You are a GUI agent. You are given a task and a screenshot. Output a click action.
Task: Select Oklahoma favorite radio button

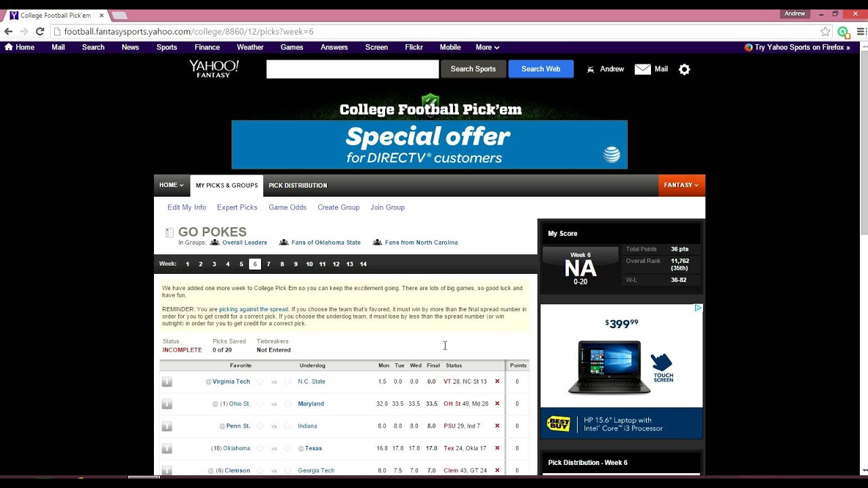click(x=260, y=449)
